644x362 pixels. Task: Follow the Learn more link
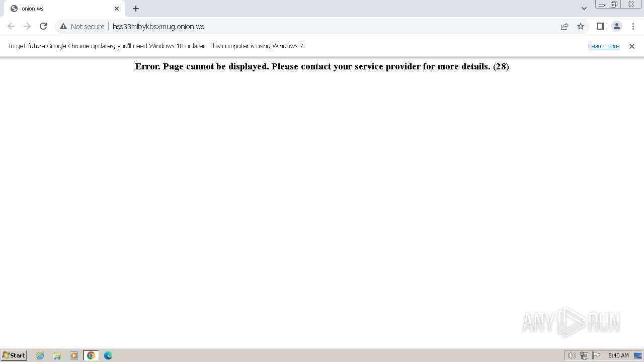pos(604,46)
